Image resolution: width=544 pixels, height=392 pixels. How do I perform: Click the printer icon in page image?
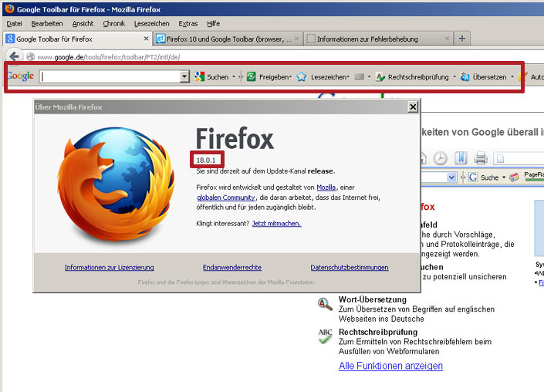coord(481,158)
